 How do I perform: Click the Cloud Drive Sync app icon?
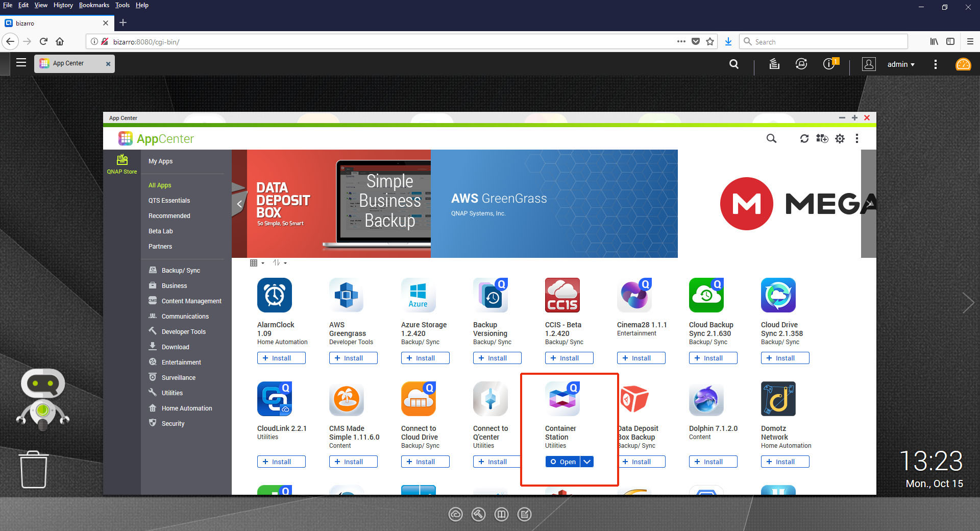[x=778, y=295]
